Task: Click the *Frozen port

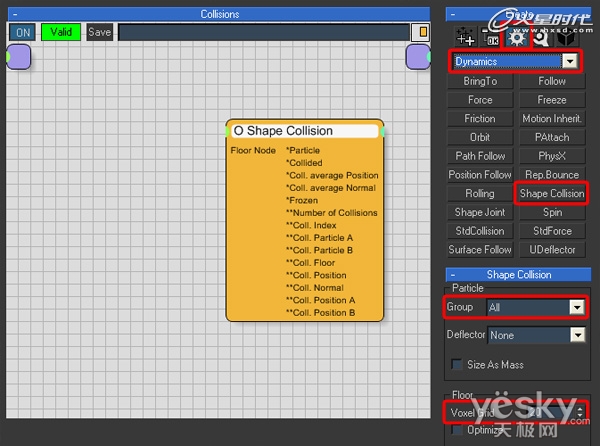Action: pyautogui.click(x=302, y=200)
